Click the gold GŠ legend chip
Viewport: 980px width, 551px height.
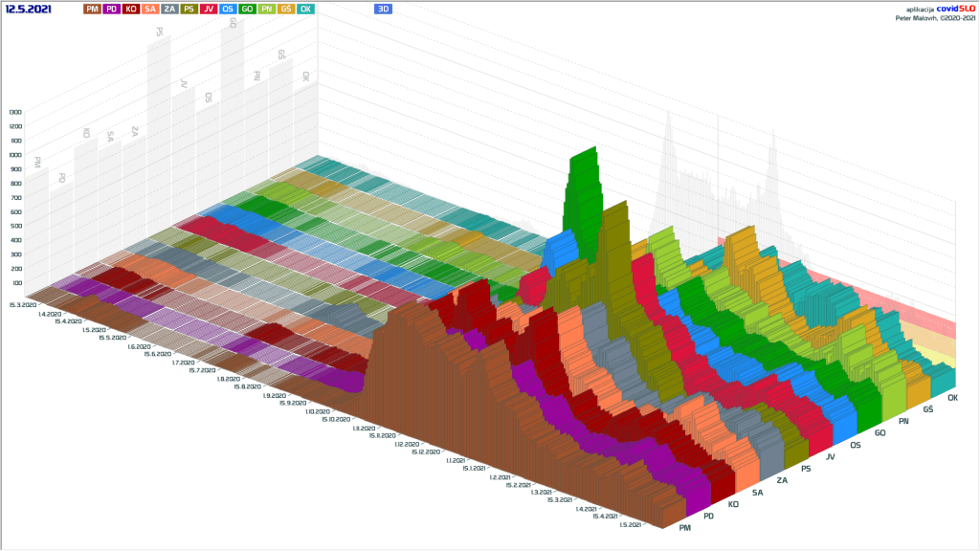(286, 9)
